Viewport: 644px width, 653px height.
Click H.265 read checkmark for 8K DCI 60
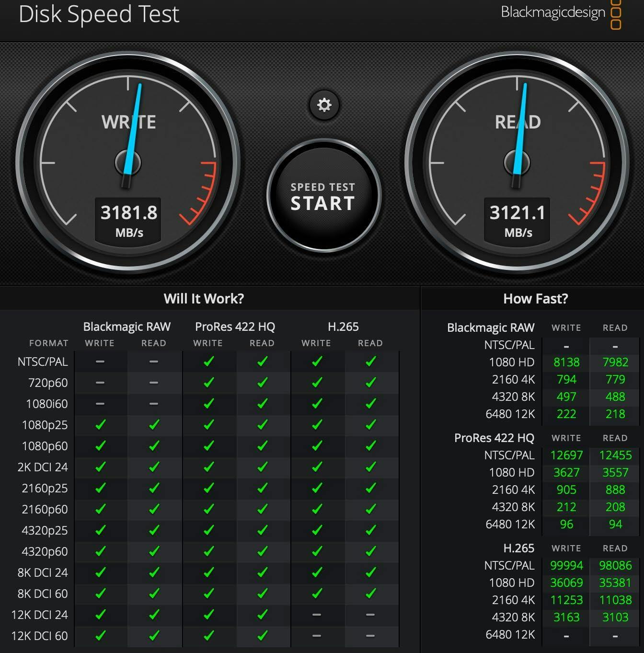[370, 594]
